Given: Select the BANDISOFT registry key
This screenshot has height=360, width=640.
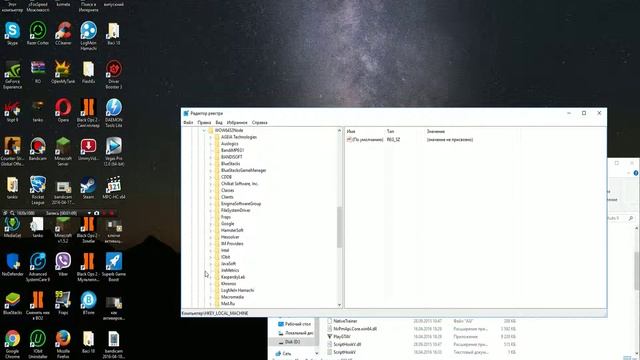Looking at the screenshot, I should click(231, 157).
